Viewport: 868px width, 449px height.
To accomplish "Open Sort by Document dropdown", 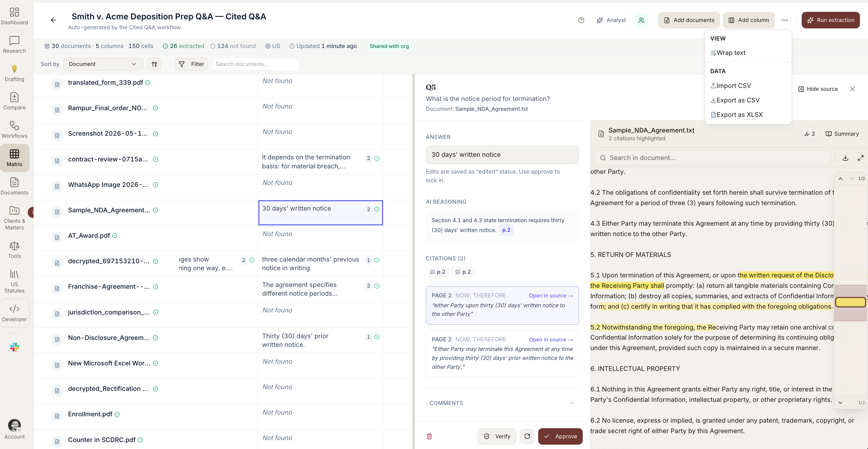I will [103, 64].
